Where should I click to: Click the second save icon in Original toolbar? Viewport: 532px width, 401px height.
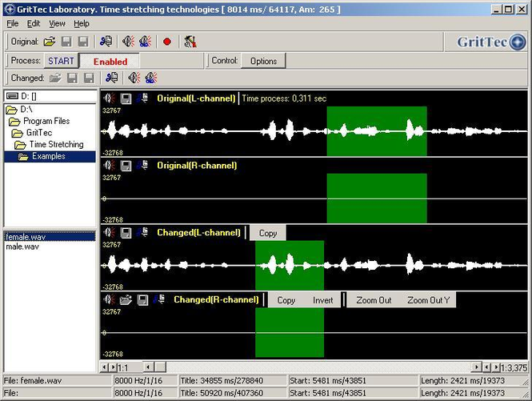[x=83, y=42]
